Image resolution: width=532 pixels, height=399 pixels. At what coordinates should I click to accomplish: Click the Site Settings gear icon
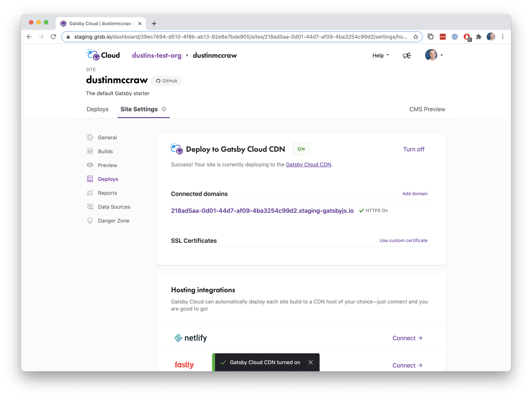[x=164, y=109]
